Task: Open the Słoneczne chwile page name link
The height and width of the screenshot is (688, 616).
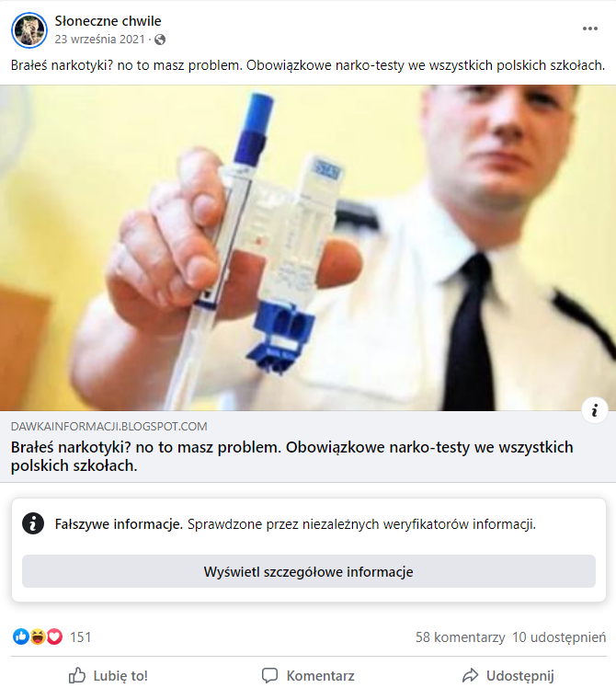Action: click(108, 20)
